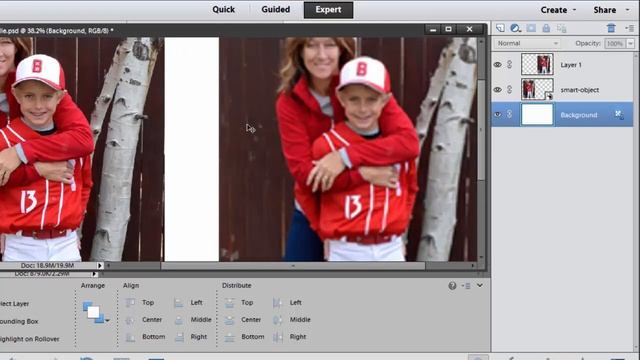Open the Normal blend mode dropdown
This screenshot has width=640, height=360.
(527, 43)
